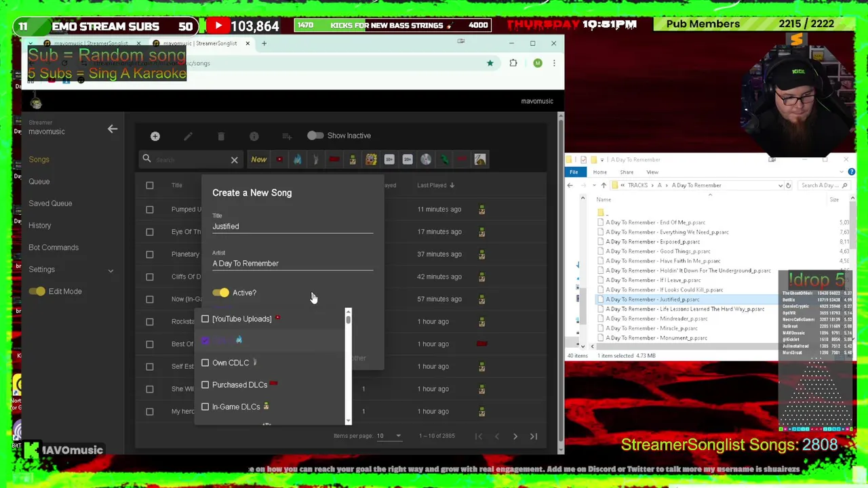This screenshot has height=488, width=868.
Task: Sort by Last Played column arrow
Action: [452, 185]
